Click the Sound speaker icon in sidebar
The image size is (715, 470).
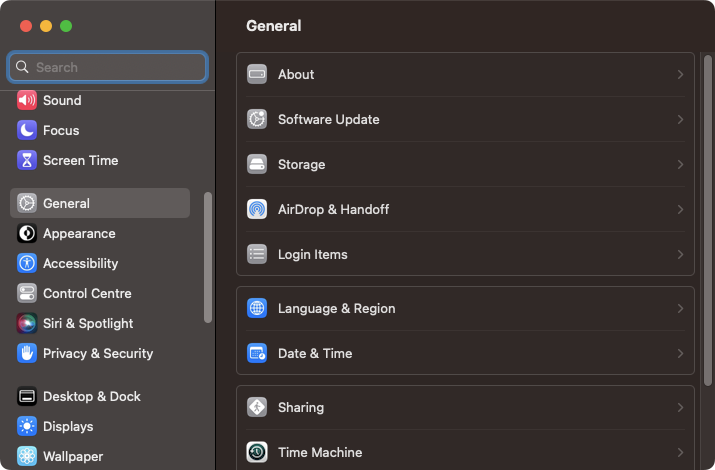27,100
